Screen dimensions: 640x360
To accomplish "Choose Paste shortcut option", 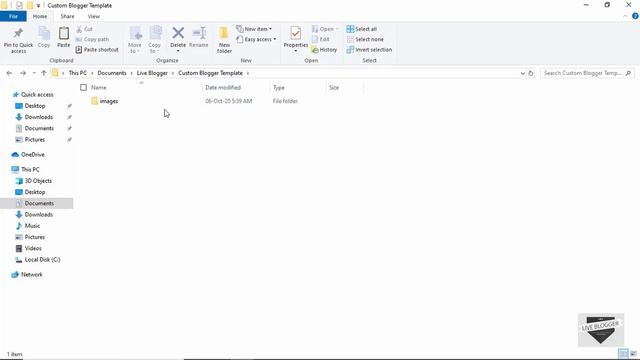I will [x=97, y=49].
